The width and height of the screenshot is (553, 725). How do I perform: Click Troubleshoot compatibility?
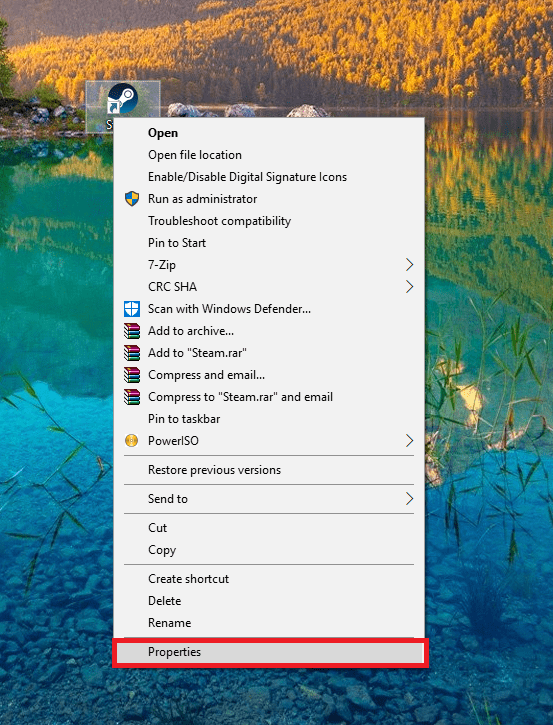tap(269, 221)
